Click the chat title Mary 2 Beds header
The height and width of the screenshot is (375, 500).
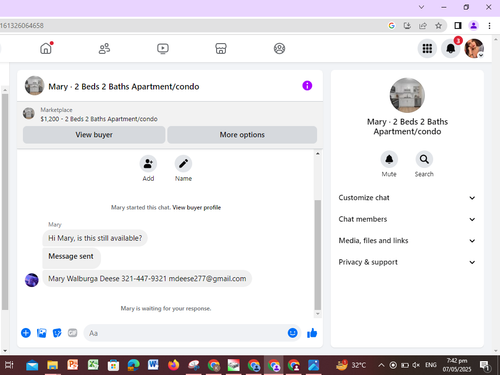[124, 87]
